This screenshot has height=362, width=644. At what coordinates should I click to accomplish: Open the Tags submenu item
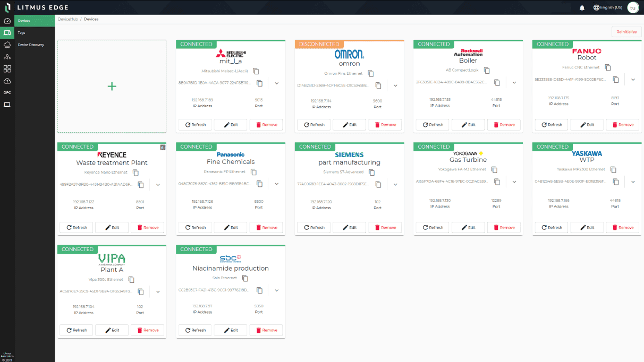(x=22, y=33)
